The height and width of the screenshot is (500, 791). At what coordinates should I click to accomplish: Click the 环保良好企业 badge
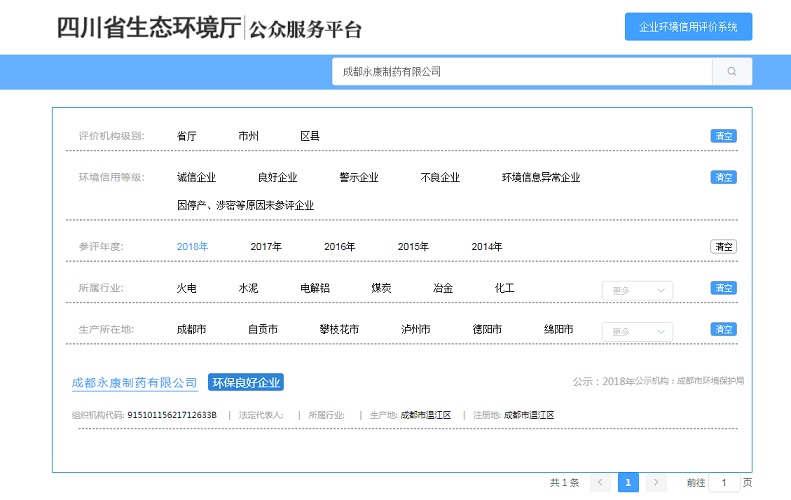point(245,383)
